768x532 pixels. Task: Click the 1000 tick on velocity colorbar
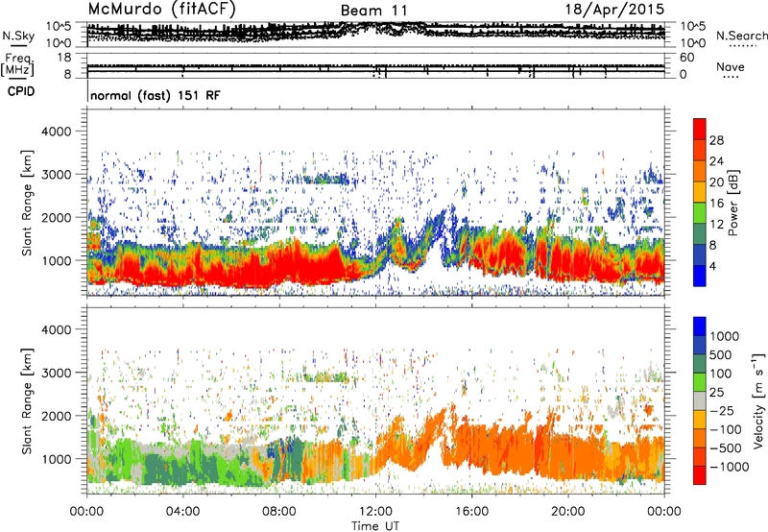coord(724,336)
